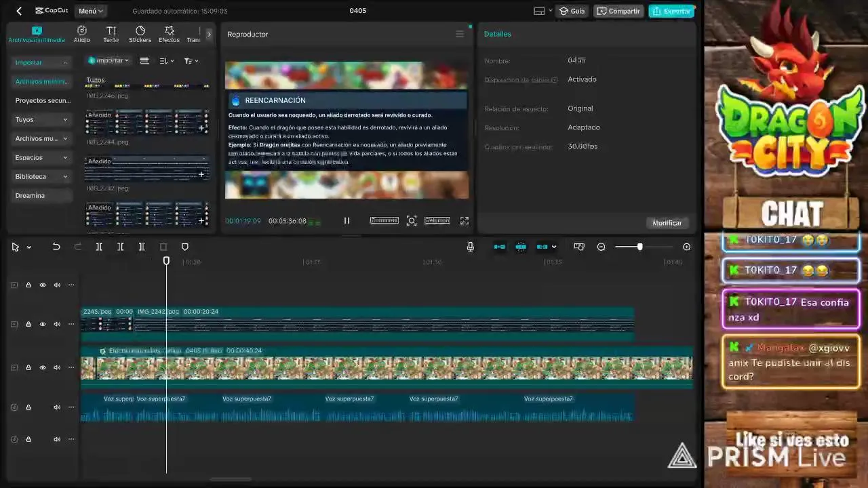The height and width of the screenshot is (488, 868).
Task: Pause playback in the player
Action: pos(347,220)
